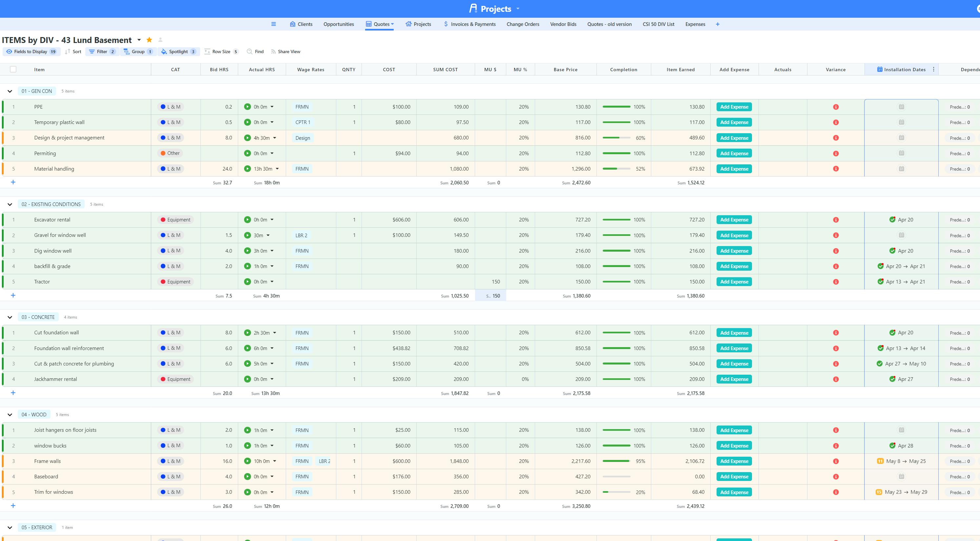Click the Share View button
This screenshot has height=541, width=980.
[285, 52]
